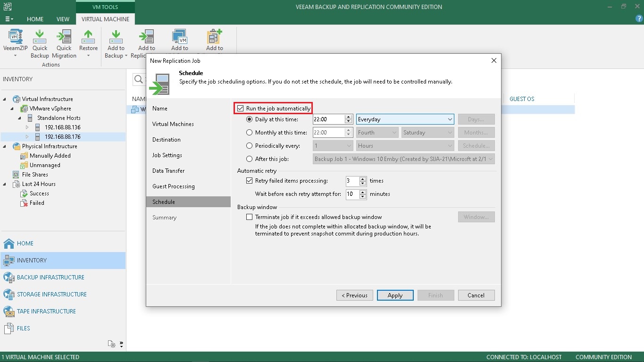Enable Terminate job if exceeds backup window
Viewport: 644px width, 362px height.
click(x=250, y=217)
